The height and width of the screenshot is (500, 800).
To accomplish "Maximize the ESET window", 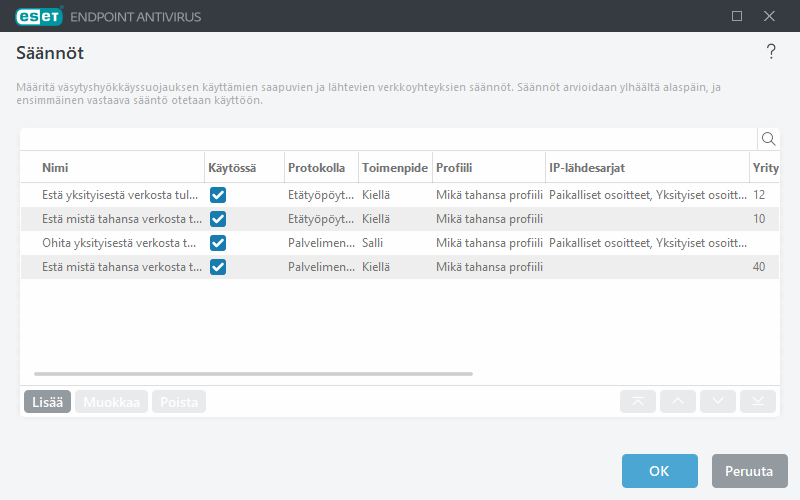I will 737,16.
